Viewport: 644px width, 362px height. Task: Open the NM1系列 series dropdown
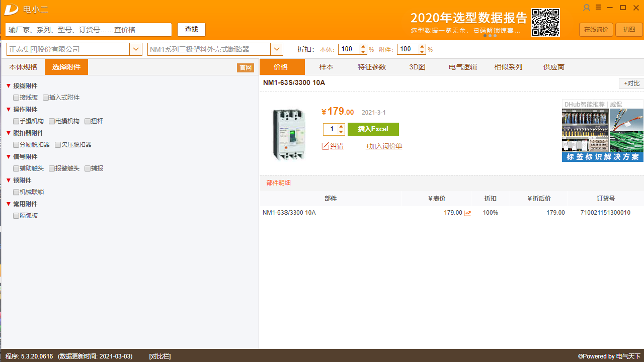pyautogui.click(x=277, y=49)
